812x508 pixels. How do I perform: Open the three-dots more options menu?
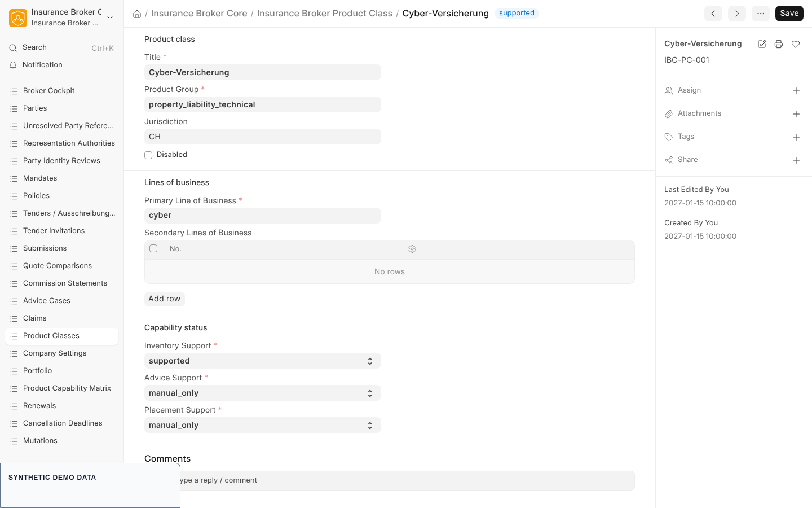[761, 14]
